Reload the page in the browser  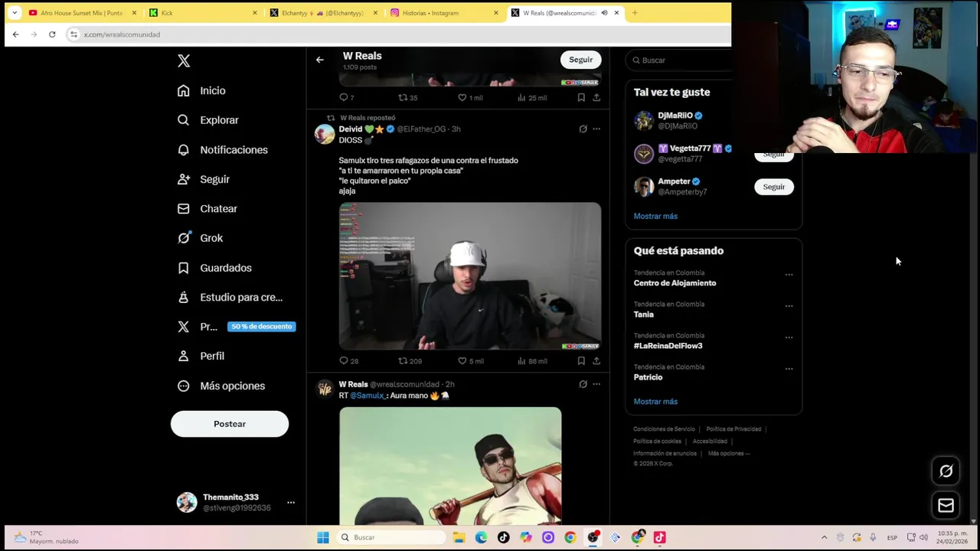click(x=52, y=34)
